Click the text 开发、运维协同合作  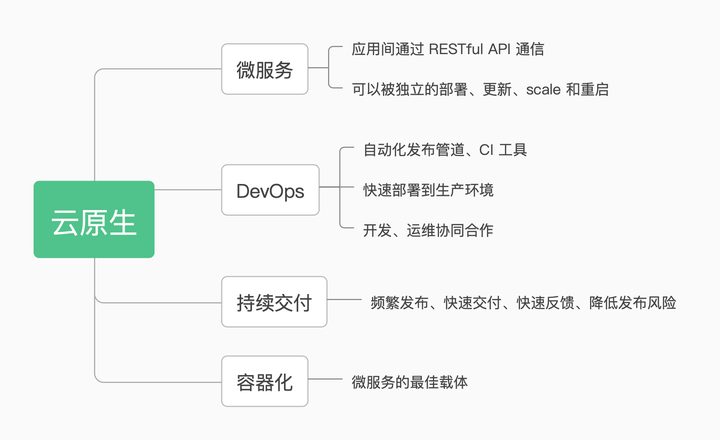[x=428, y=230]
